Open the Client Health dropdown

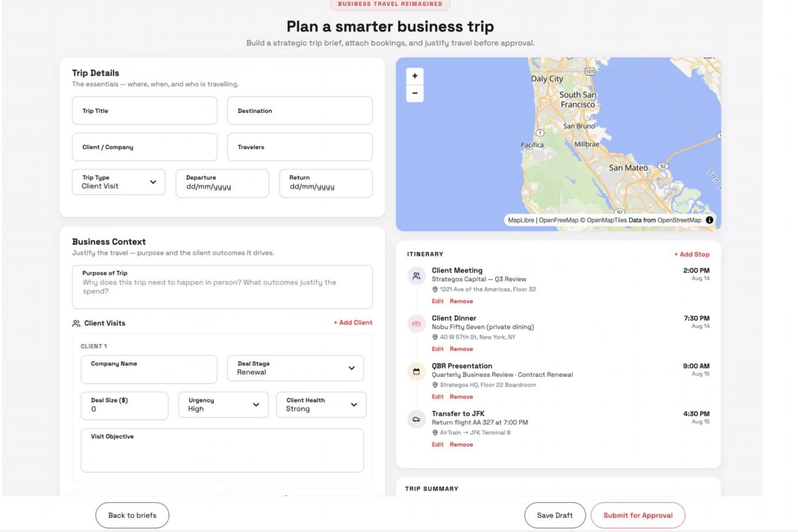pyautogui.click(x=321, y=405)
